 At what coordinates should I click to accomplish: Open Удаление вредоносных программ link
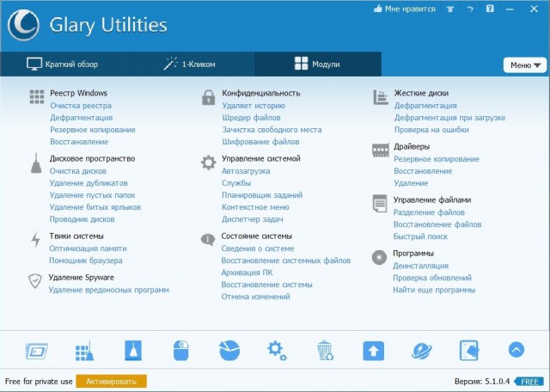(x=109, y=290)
